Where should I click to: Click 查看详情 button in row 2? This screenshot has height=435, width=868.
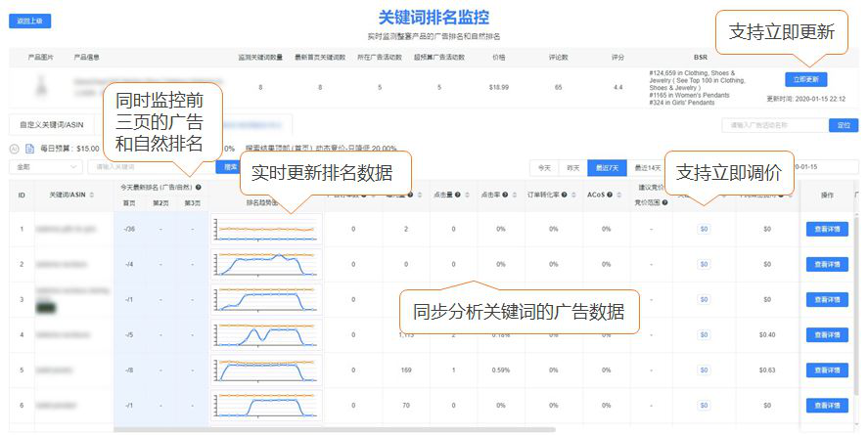(x=827, y=264)
